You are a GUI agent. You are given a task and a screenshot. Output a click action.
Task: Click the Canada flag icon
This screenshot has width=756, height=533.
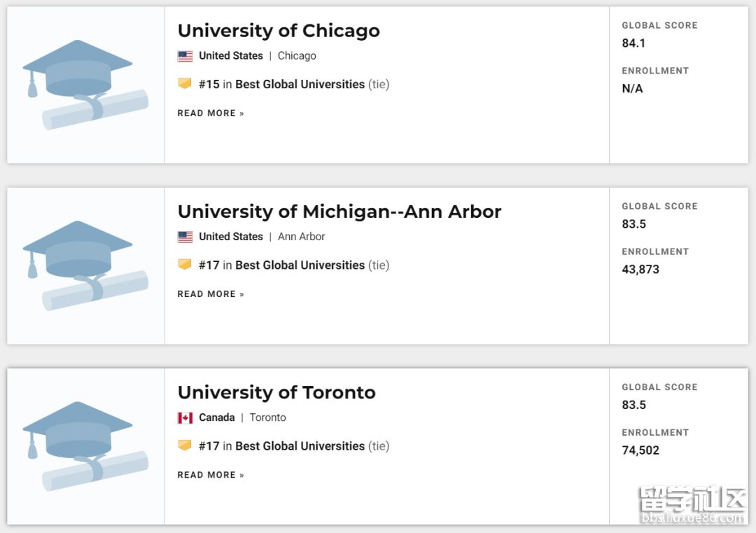[x=185, y=417]
